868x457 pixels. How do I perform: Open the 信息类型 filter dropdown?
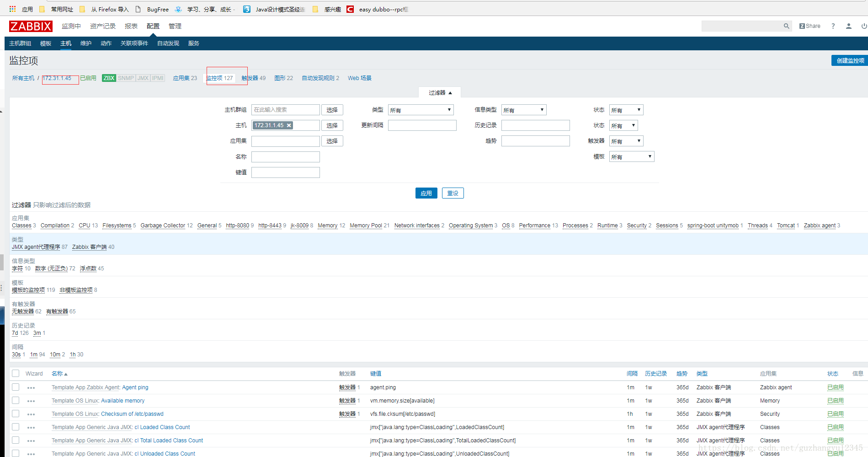coord(524,110)
